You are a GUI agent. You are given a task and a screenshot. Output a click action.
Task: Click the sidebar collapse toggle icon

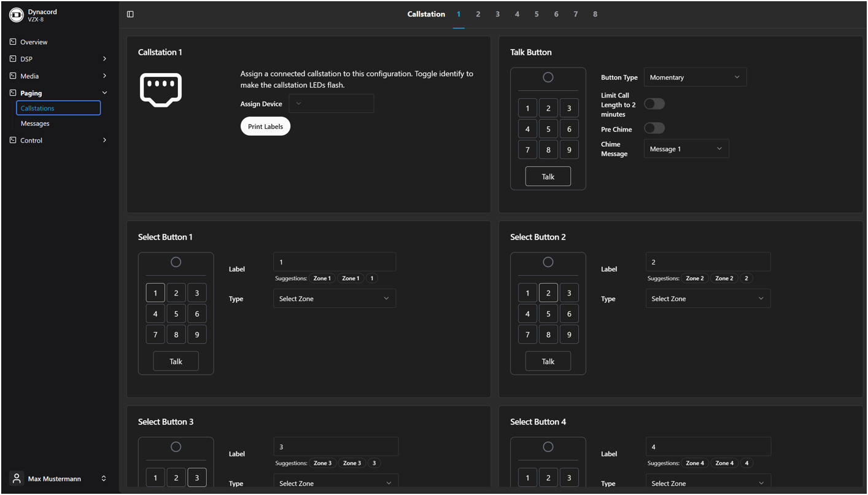pyautogui.click(x=130, y=14)
